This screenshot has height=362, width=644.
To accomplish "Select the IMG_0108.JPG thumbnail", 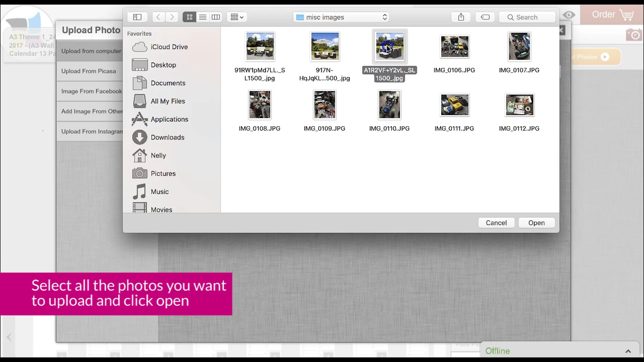I will (260, 105).
